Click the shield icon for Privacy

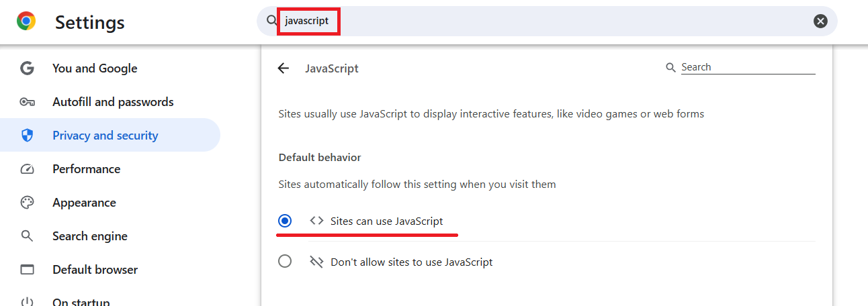27,136
